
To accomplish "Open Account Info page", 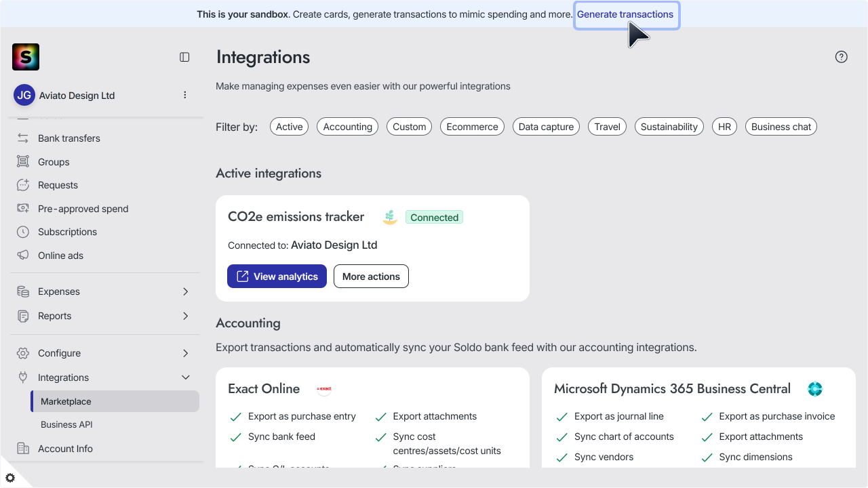I will [65, 449].
